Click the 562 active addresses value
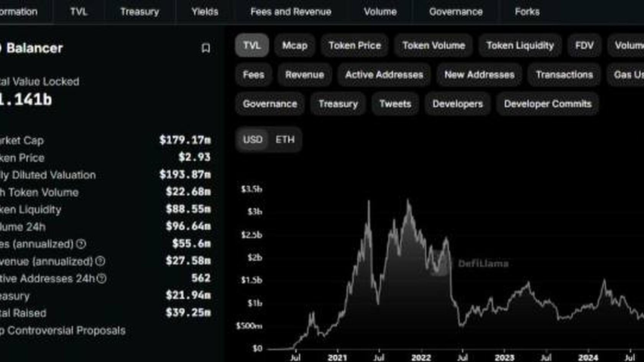Image resolution: width=644 pixels, height=362 pixels. [x=201, y=278]
